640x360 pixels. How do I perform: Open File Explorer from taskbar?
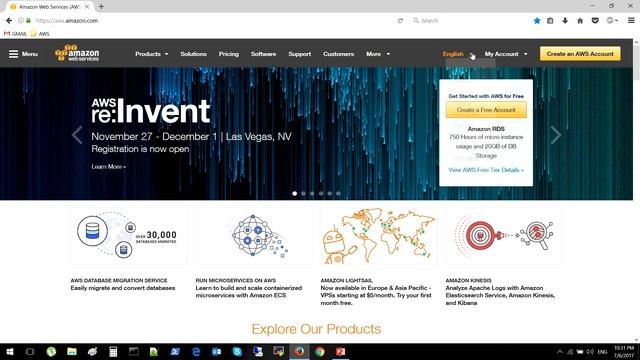point(72,351)
